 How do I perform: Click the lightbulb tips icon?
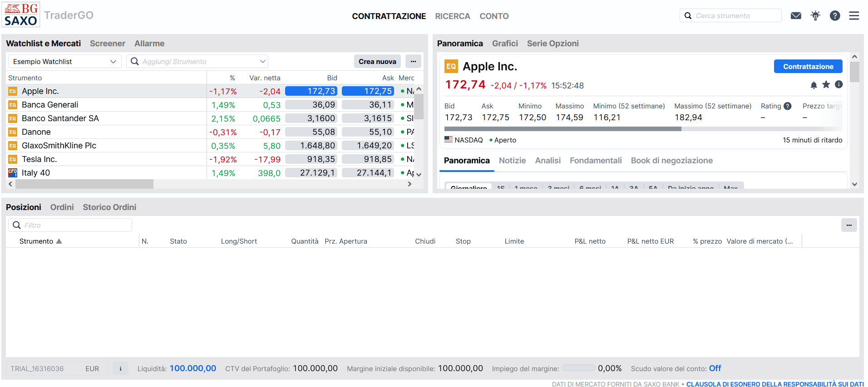[815, 16]
